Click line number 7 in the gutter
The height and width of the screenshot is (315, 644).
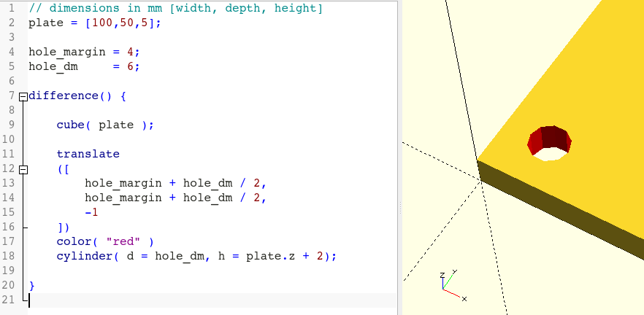tap(10, 96)
